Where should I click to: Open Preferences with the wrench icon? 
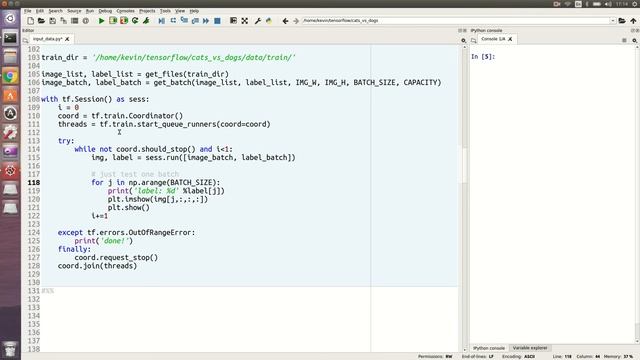click(x=258, y=20)
